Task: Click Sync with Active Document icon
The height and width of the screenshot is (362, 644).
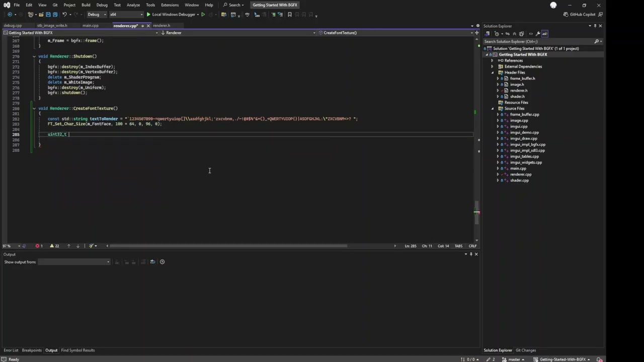Action: click(x=508, y=34)
